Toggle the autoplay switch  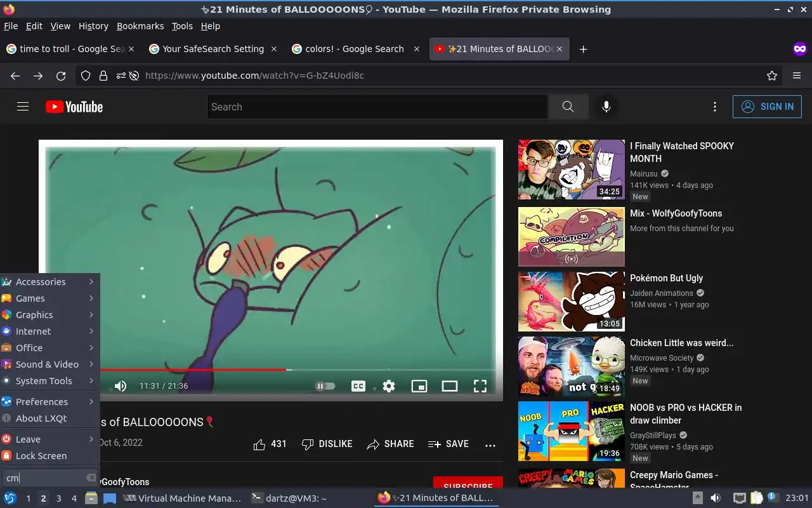pyautogui.click(x=325, y=385)
